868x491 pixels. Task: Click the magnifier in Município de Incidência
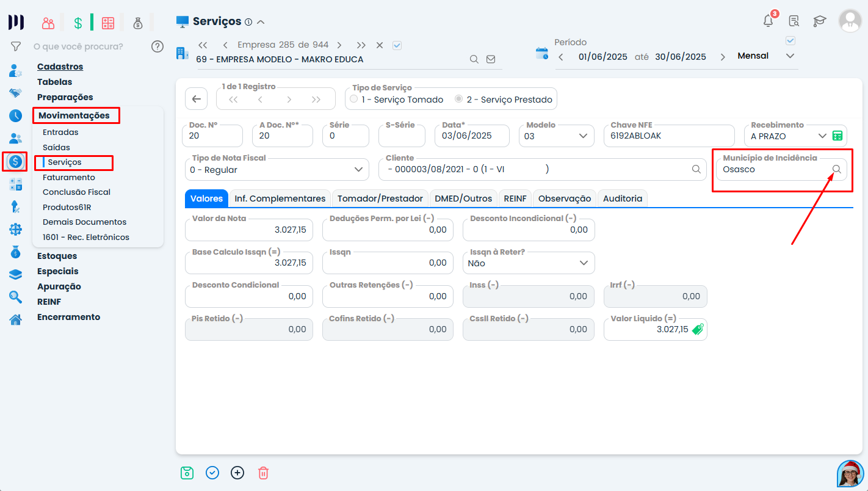[837, 169]
